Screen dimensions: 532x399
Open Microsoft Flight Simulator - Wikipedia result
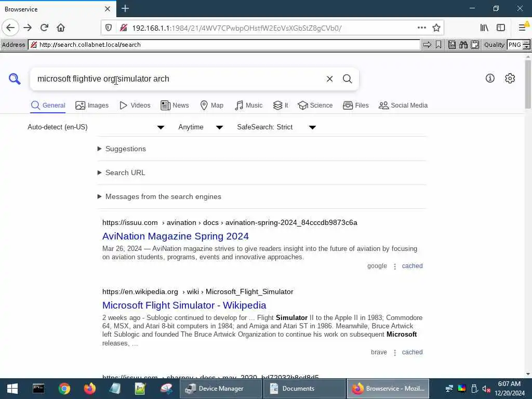[184, 305]
